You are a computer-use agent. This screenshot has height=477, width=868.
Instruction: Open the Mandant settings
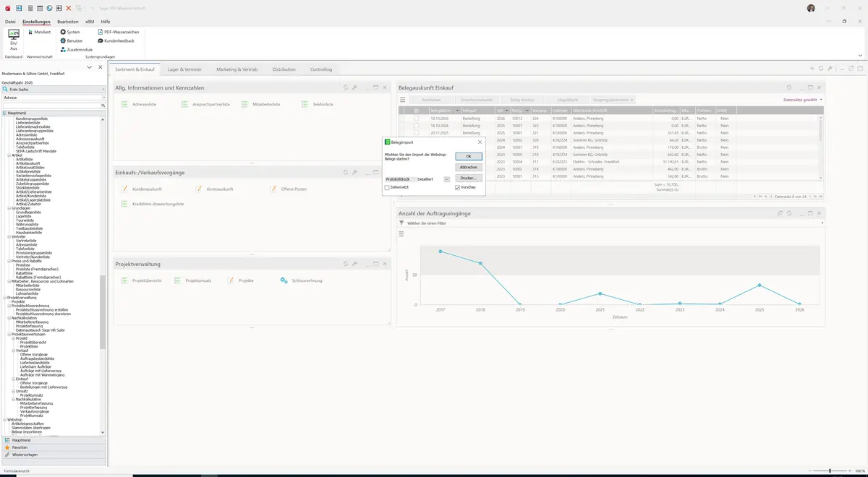pos(39,32)
